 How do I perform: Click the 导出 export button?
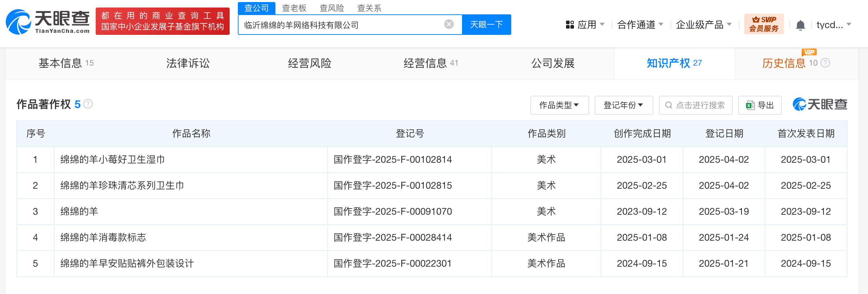760,105
